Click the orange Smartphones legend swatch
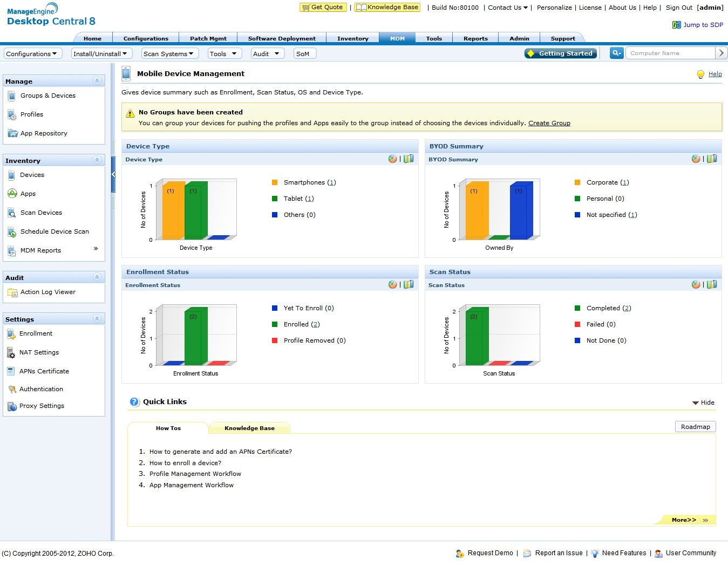The image size is (728, 566). coord(275,182)
